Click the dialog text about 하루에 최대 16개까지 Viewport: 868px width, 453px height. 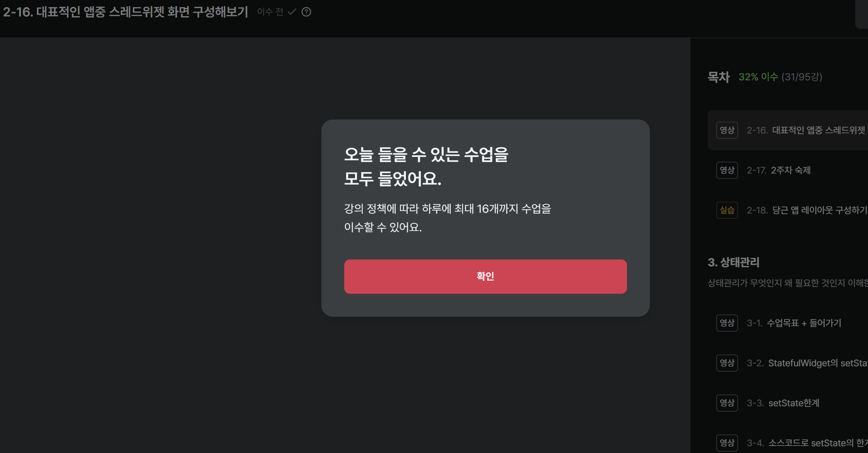(447, 218)
